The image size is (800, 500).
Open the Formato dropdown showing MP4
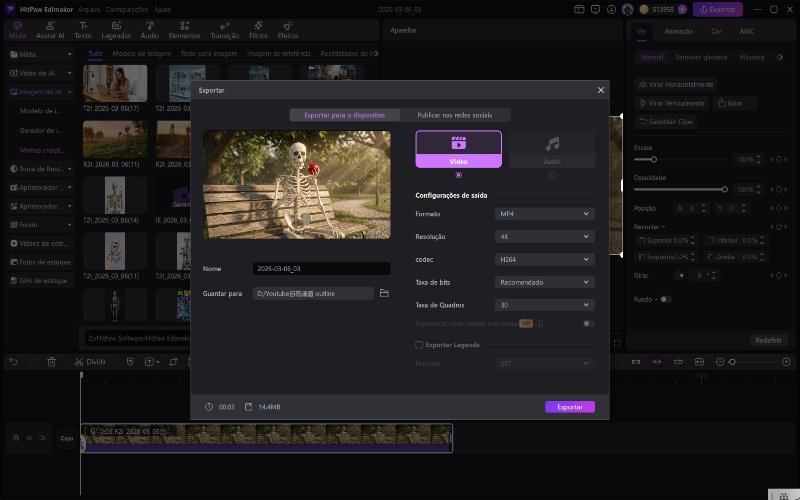tap(545, 214)
